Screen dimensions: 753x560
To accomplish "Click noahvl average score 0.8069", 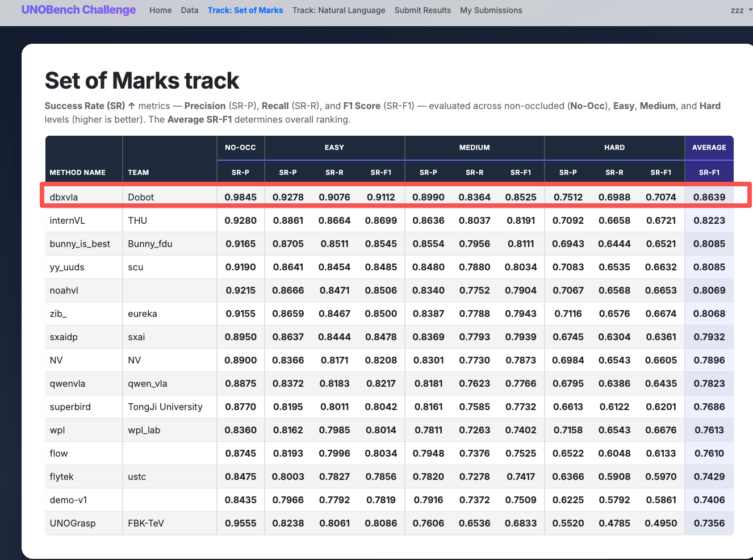I will click(709, 290).
